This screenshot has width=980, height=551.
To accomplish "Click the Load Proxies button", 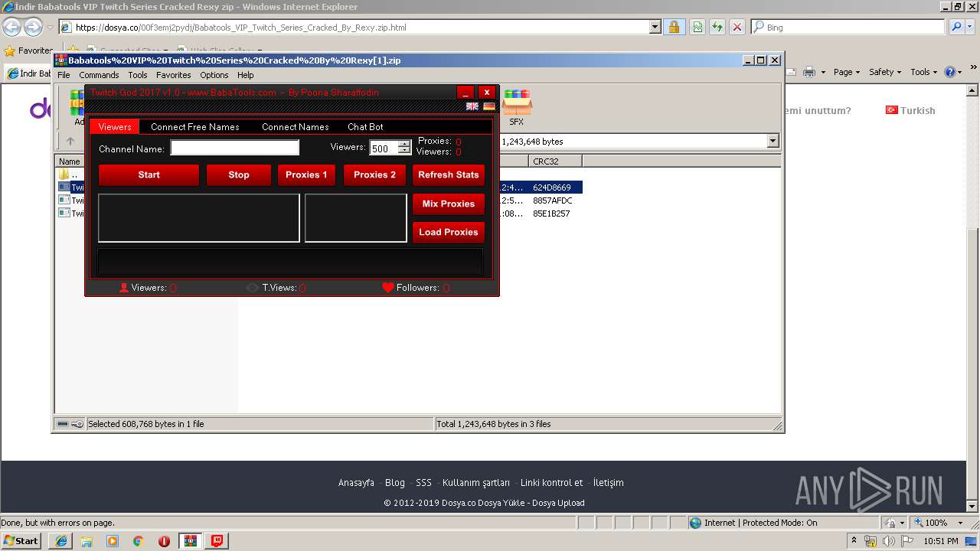I will [x=449, y=232].
